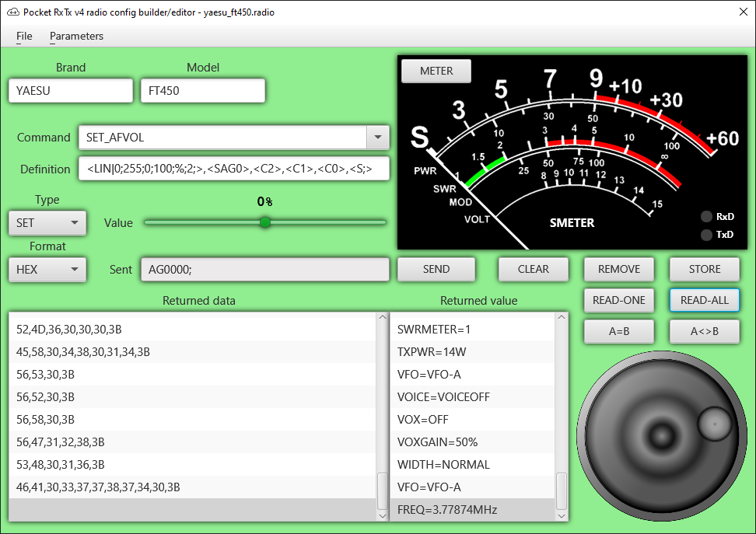
Task: Click the Sent field showing AG0000;
Action: point(264,270)
